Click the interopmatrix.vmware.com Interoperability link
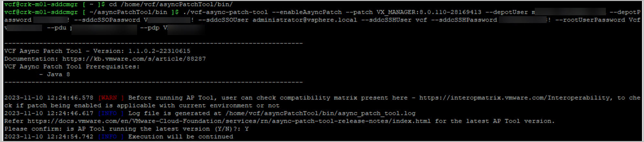Image resolution: width=644 pixels, height=142 pixels. coord(514,98)
